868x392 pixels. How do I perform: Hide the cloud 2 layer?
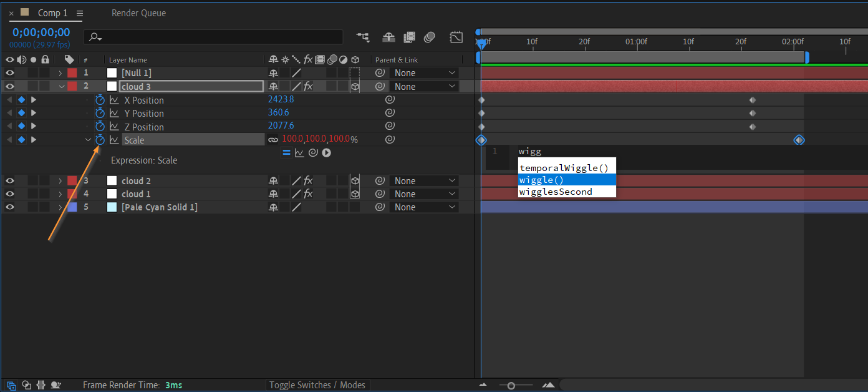(10, 181)
